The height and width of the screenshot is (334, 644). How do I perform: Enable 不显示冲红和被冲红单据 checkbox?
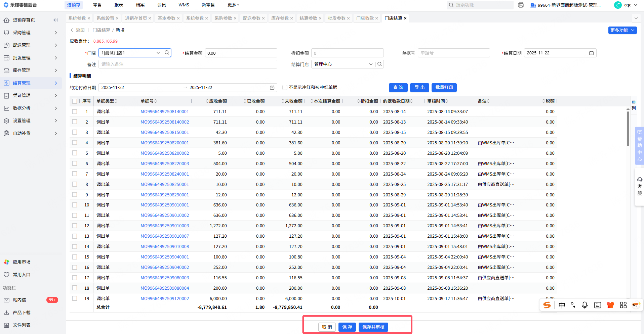[x=285, y=88]
